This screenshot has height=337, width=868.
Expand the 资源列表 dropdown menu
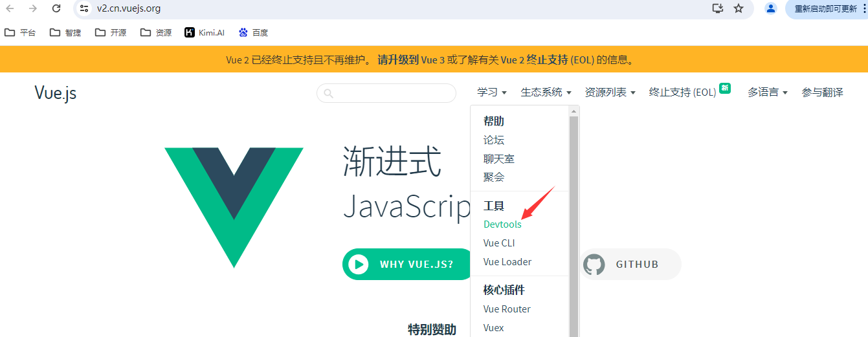click(x=610, y=92)
